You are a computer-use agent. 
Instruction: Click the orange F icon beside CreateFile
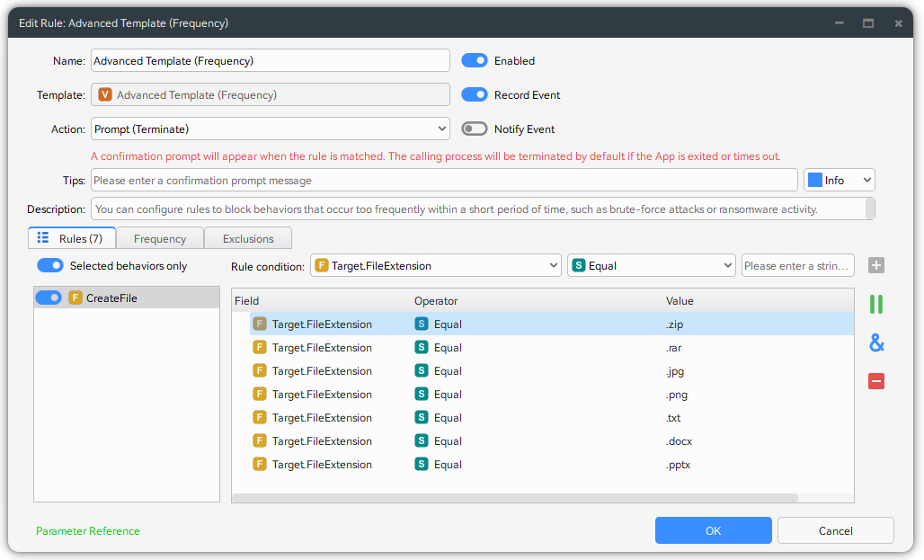[76, 298]
